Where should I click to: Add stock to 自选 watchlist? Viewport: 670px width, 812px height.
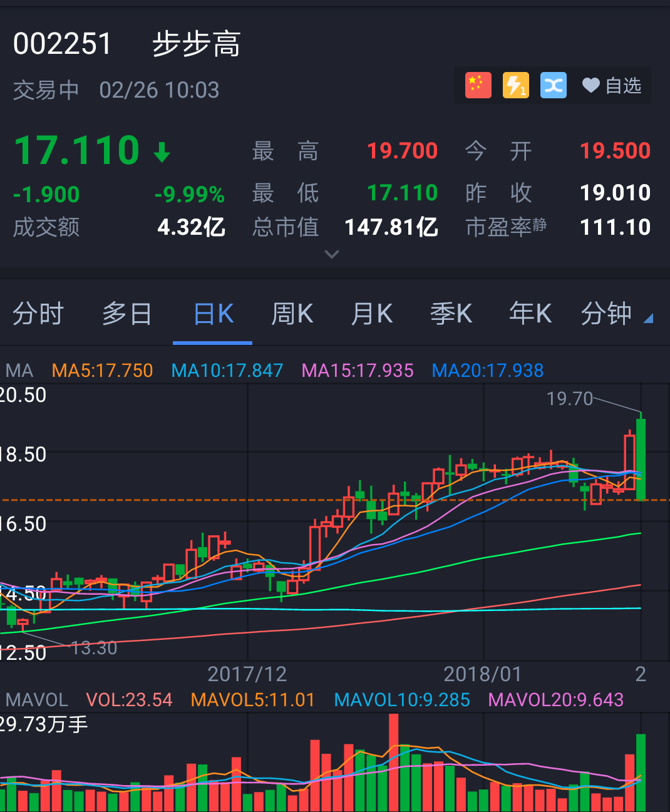click(x=612, y=86)
